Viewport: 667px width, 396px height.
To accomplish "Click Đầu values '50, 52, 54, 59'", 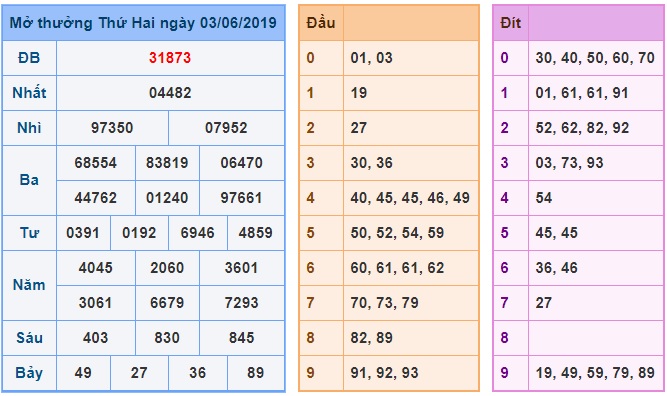I will [x=397, y=233].
